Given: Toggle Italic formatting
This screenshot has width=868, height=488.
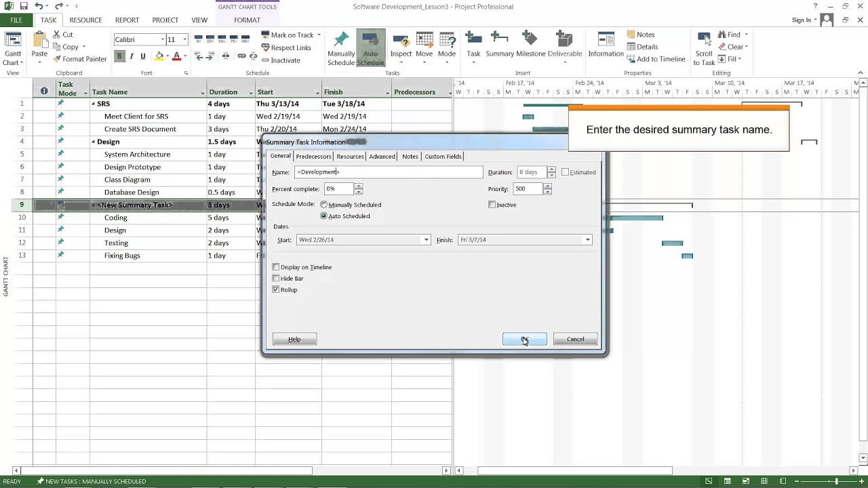Looking at the screenshot, I should tap(132, 56).
